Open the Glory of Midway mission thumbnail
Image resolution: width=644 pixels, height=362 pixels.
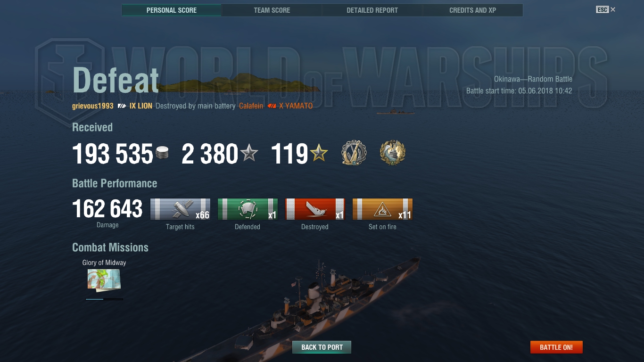coord(104,280)
